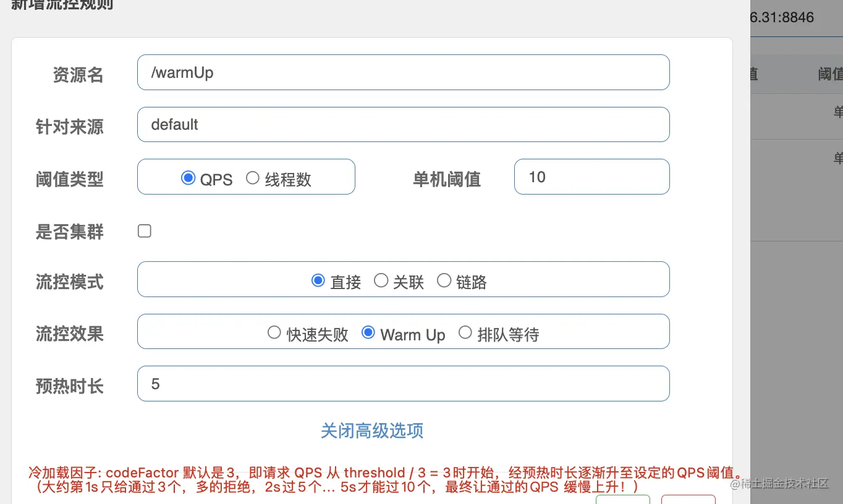Click the 针对来源 field label
The width and height of the screenshot is (843, 504).
tap(69, 127)
